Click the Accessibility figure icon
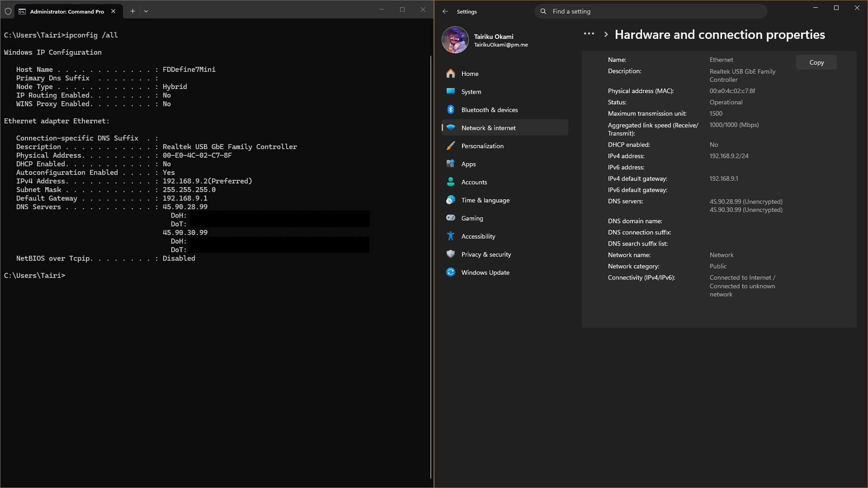The image size is (868, 488). coord(451,236)
